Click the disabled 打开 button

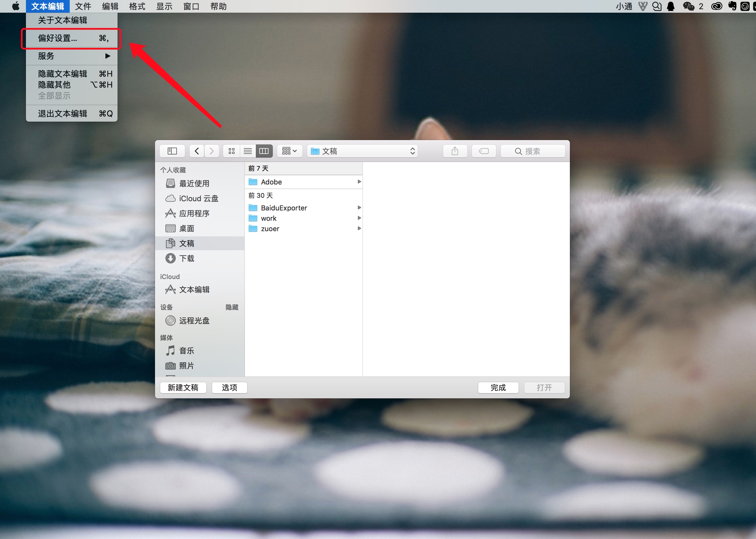click(x=544, y=387)
